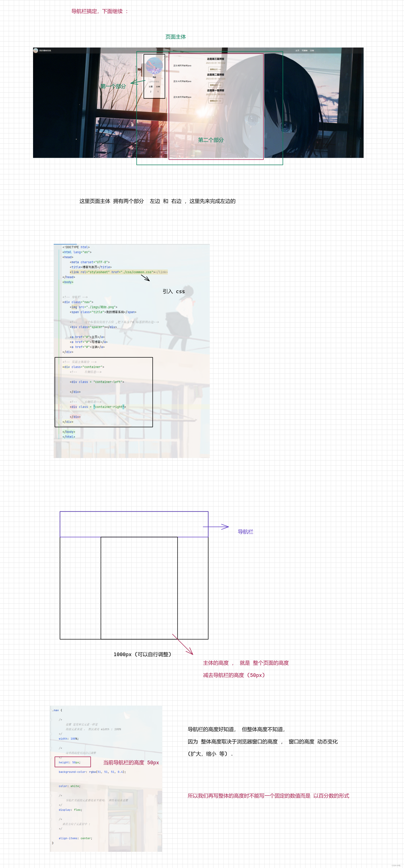Image resolution: width=404 pixels, height=868 pixels.
Task: Click 查看全文 button under third blog post
Action: pos(215,69)
